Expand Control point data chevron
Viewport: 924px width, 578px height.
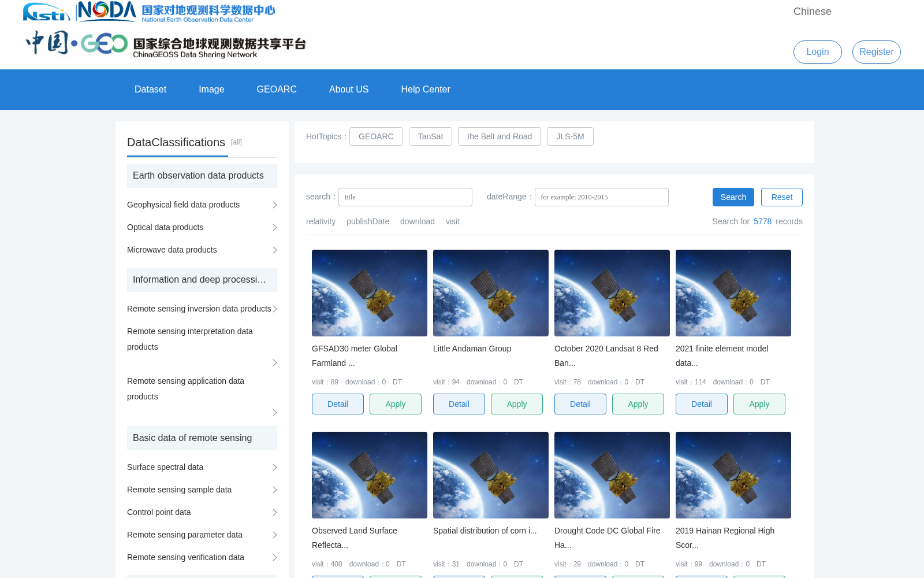pos(275,513)
